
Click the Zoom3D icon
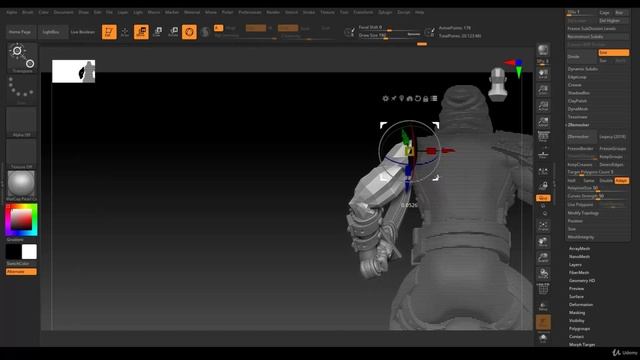point(543,258)
